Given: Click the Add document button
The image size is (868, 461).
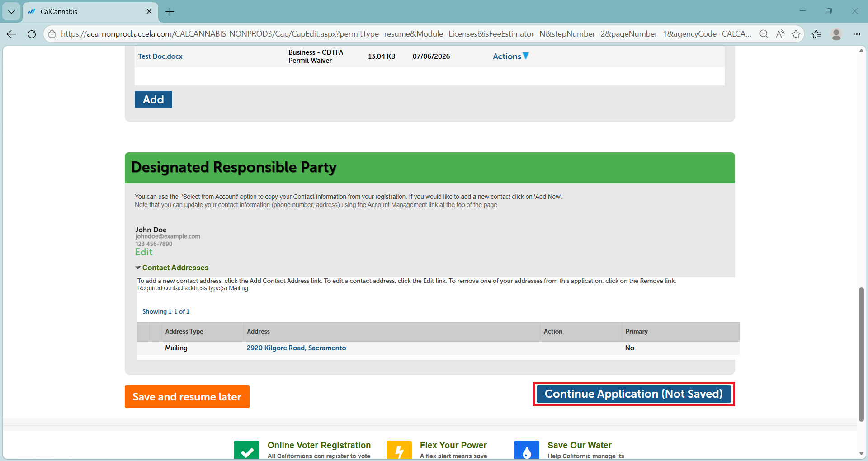Looking at the screenshot, I should (x=153, y=99).
